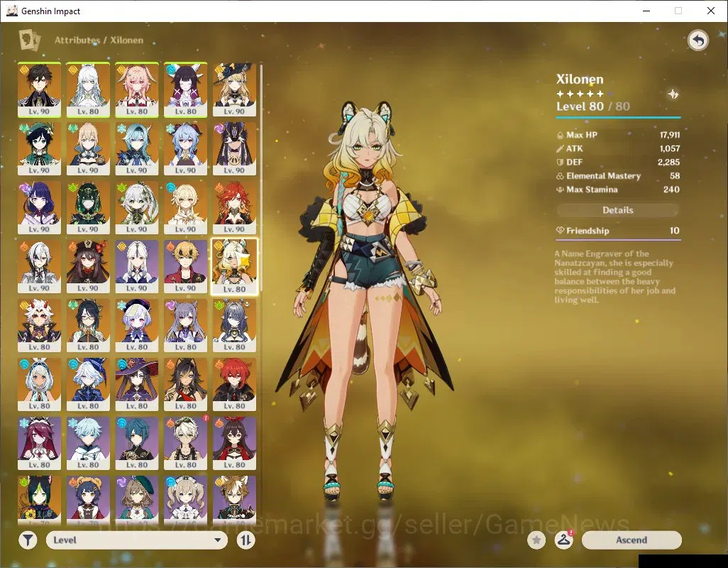Open the character filter funnel
The image size is (728, 568).
[28, 540]
